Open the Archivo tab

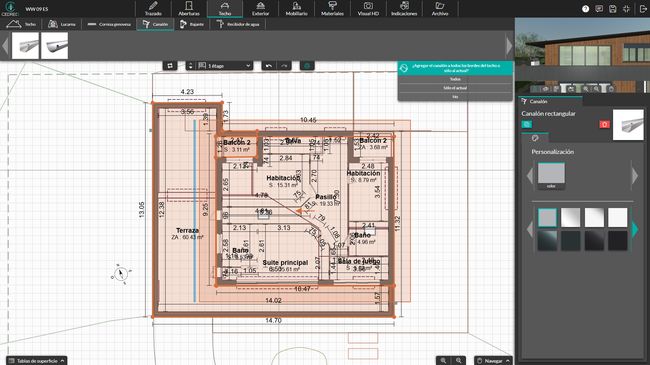click(x=440, y=9)
